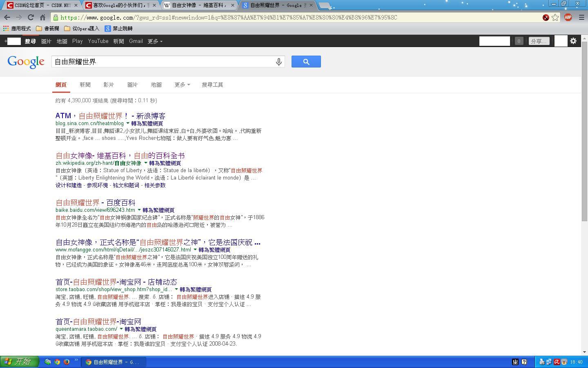Open the 從Opera匯入 bookmark folder
588x368 pixels.
(82, 29)
